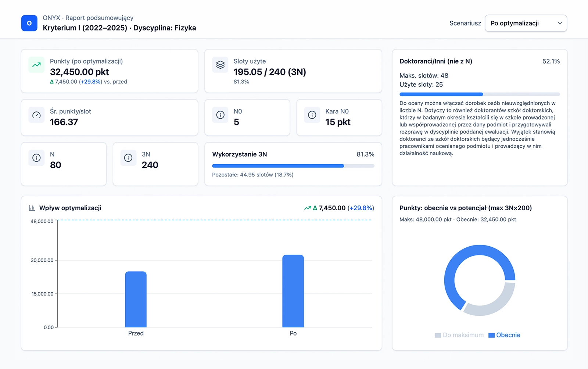Toggle the Do maksimum legend entry
Image resolution: width=588 pixels, height=369 pixels.
(459, 335)
